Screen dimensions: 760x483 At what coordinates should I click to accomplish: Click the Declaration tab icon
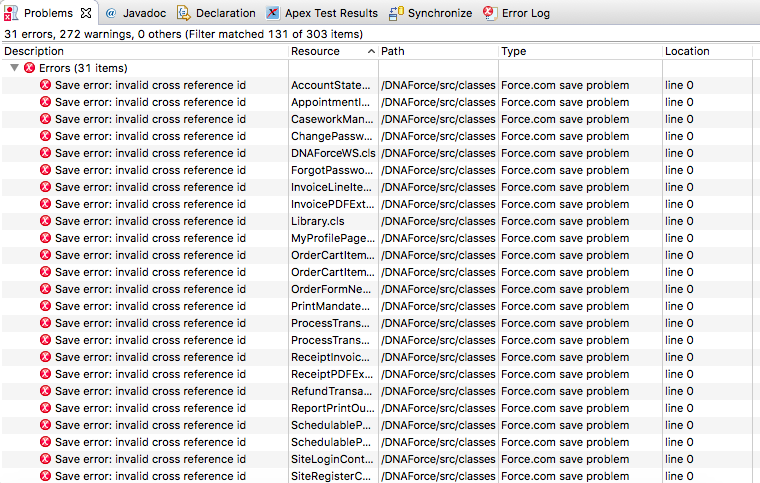coord(184,13)
